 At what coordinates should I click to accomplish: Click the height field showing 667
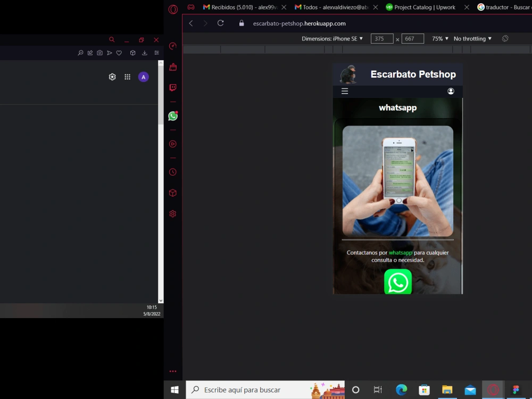[x=413, y=39]
